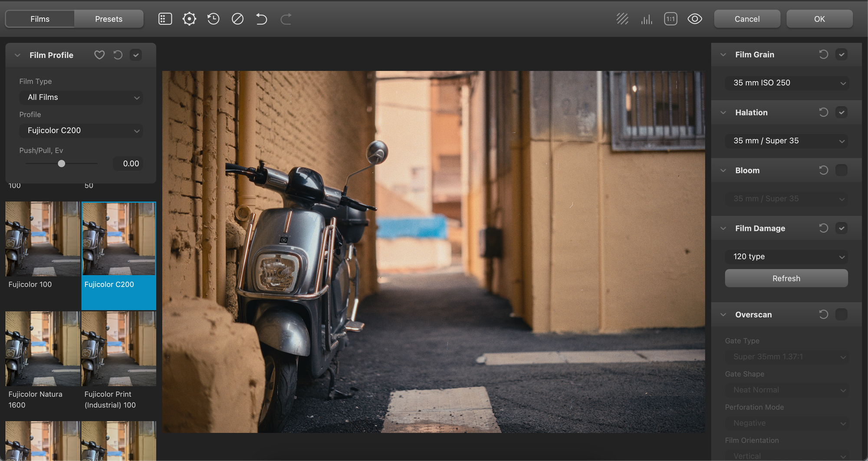Enable the Bloom effect checkbox

pos(842,170)
